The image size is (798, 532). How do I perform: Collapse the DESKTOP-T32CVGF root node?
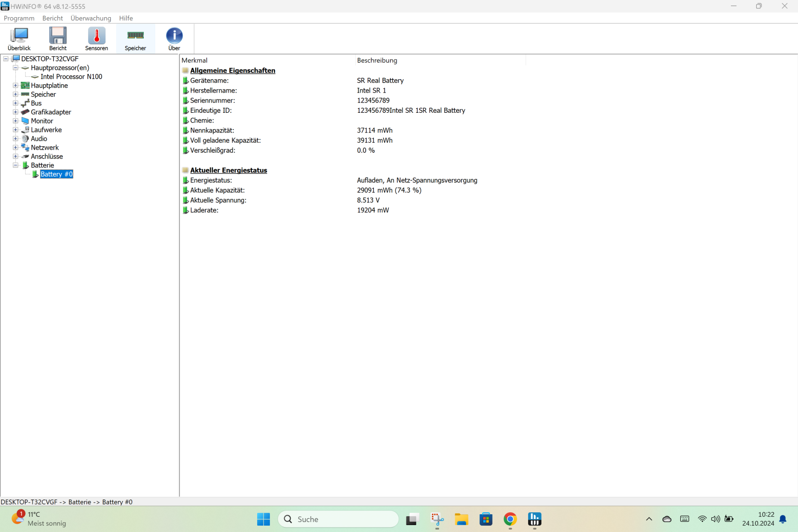(x=6, y=59)
